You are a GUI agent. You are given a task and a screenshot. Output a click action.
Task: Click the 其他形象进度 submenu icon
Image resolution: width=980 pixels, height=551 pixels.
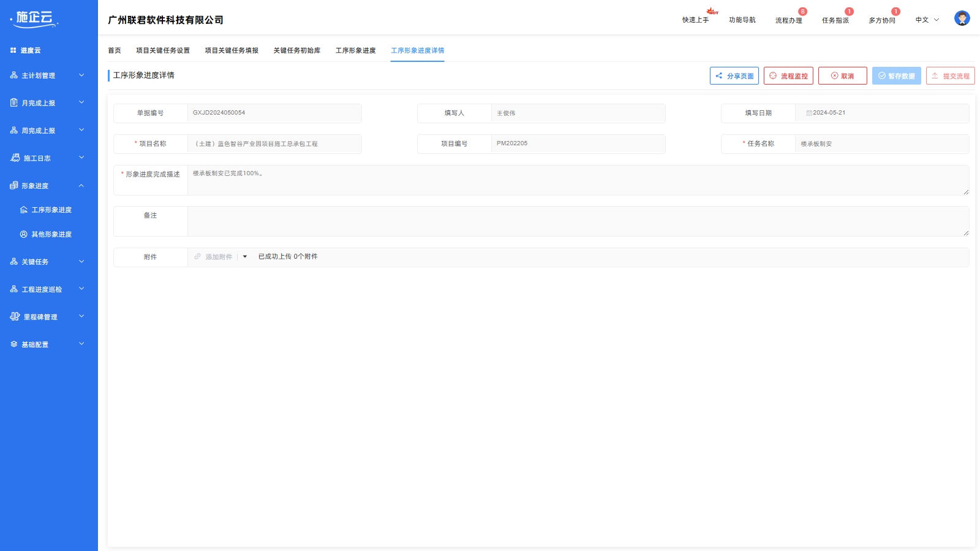[x=24, y=234]
